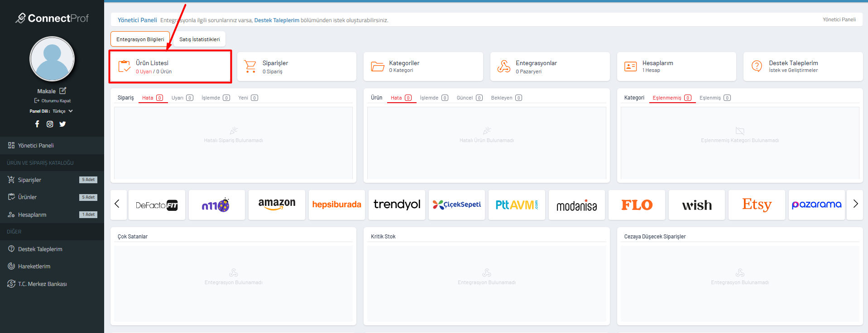The width and height of the screenshot is (868, 333).
Task: Open Yönetici Paneli in sidebar
Action: tap(52, 145)
